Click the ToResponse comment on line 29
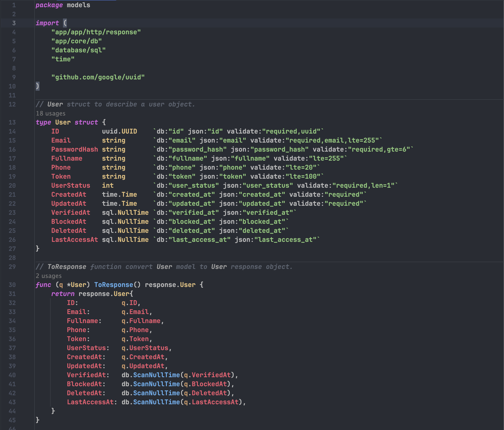This screenshot has height=430, width=504. point(164,267)
